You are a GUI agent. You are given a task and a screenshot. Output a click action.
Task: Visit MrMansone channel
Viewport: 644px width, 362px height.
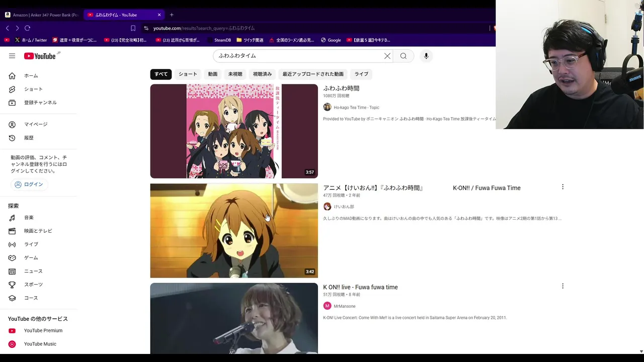(x=345, y=306)
